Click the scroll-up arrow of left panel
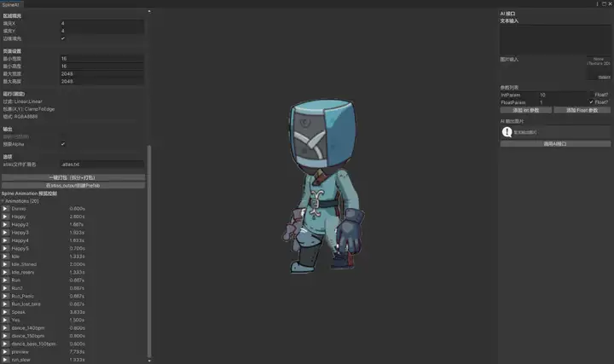The height and width of the screenshot is (364, 614). point(149,11)
